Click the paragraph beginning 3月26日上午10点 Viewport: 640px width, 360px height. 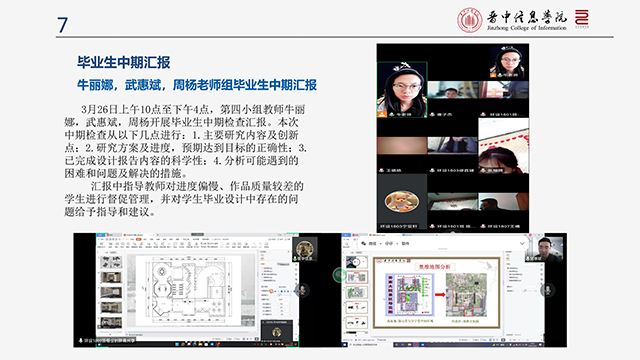point(186,141)
